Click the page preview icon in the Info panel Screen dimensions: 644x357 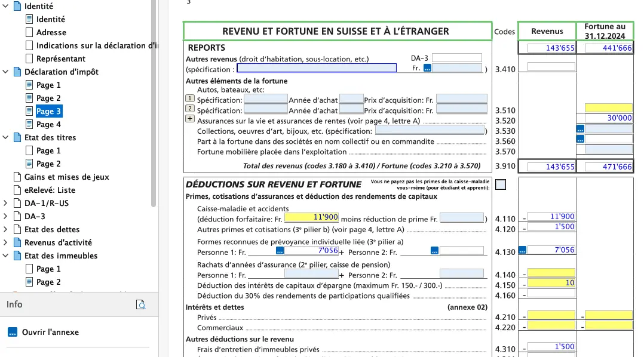pos(141,304)
